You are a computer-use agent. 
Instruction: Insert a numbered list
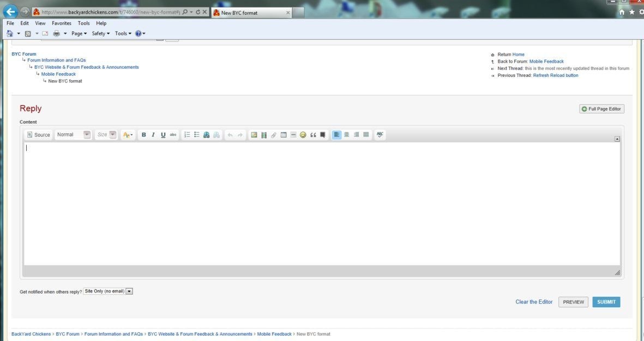pos(187,135)
